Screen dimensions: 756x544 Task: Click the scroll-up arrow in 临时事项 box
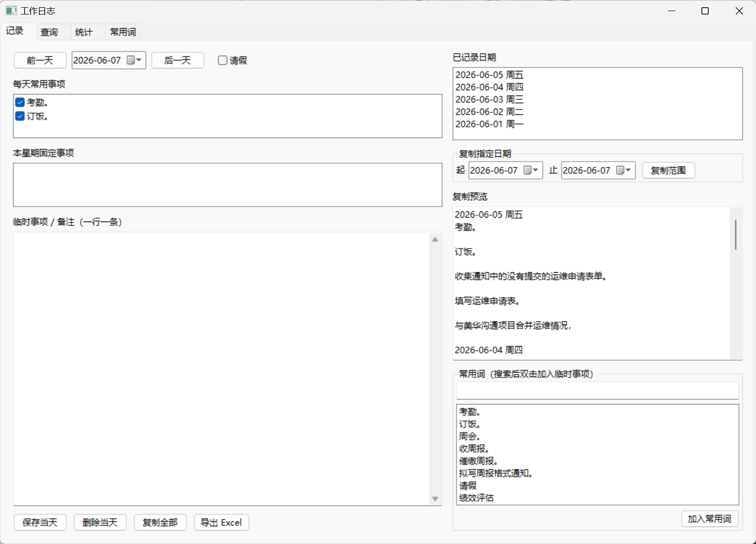[435, 239]
